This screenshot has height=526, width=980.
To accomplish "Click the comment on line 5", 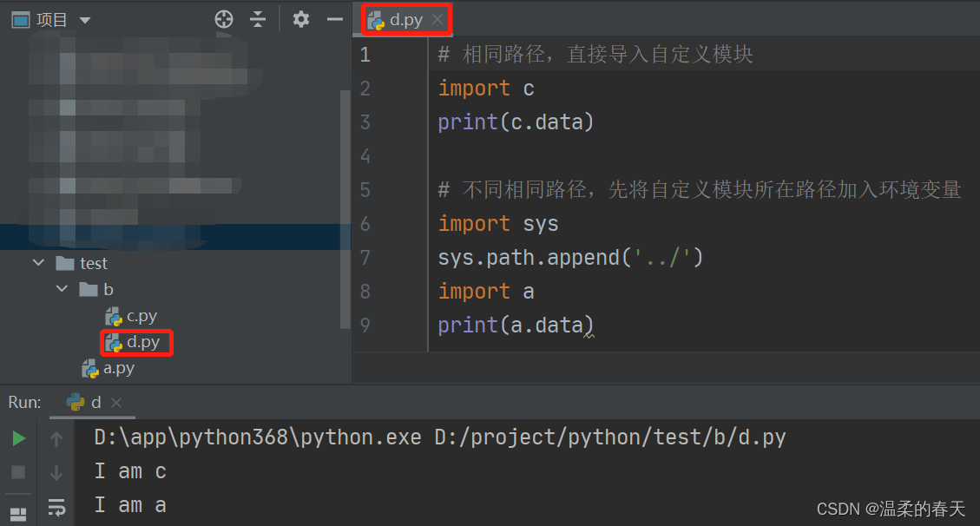I will click(x=700, y=189).
